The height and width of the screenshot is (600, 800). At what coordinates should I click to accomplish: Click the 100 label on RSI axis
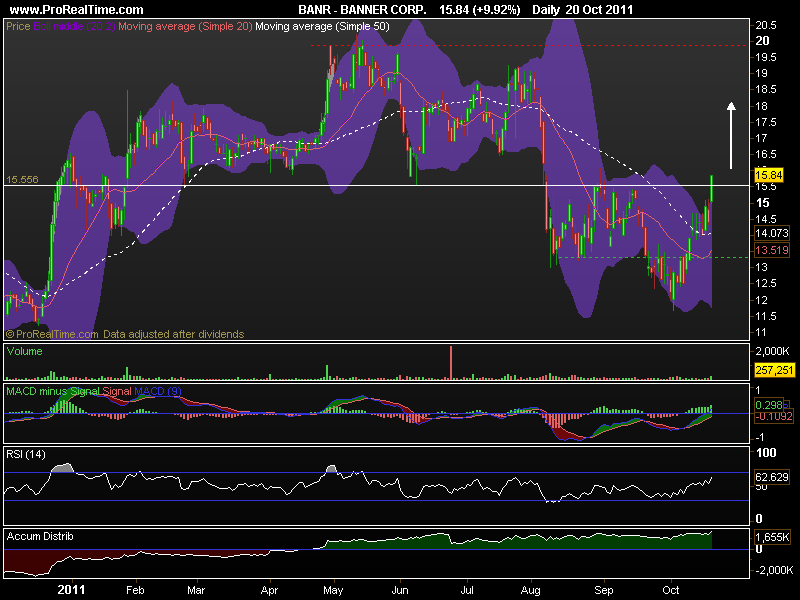(x=766, y=453)
